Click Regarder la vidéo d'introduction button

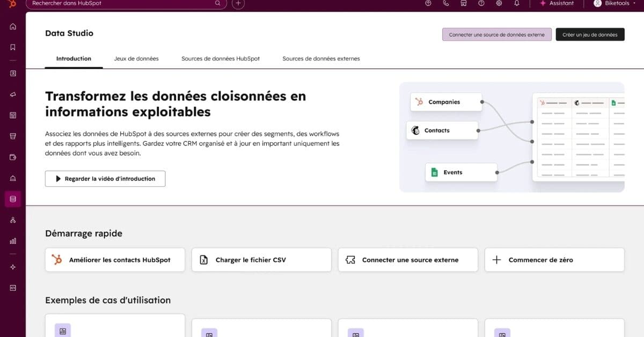(x=105, y=179)
